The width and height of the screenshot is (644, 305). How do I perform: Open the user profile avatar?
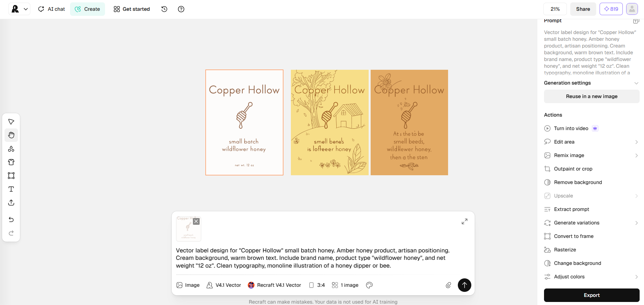point(632,9)
